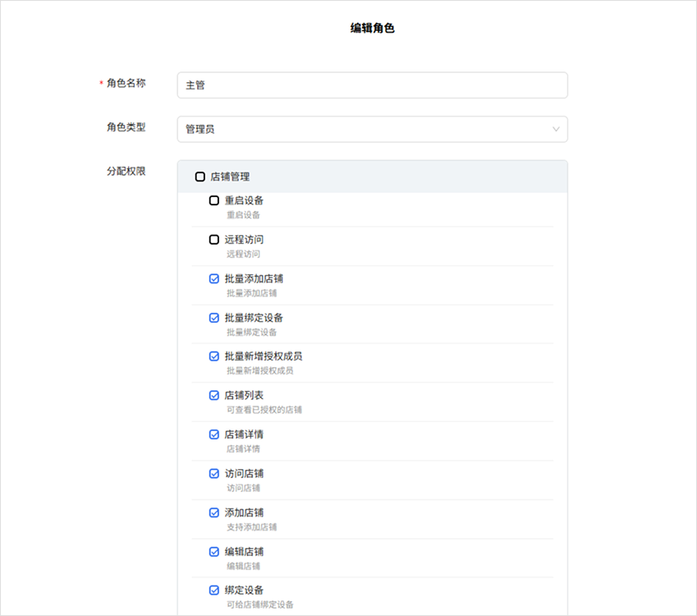Click the 远程访问 permission label text
The height and width of the screenshot is (616, 697).
(x=244, y=240)
